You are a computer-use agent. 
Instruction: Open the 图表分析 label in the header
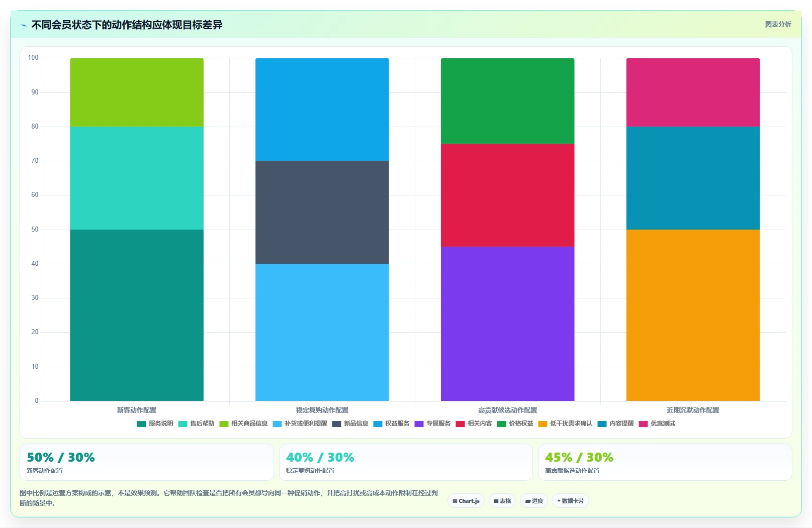click(778, 24)
